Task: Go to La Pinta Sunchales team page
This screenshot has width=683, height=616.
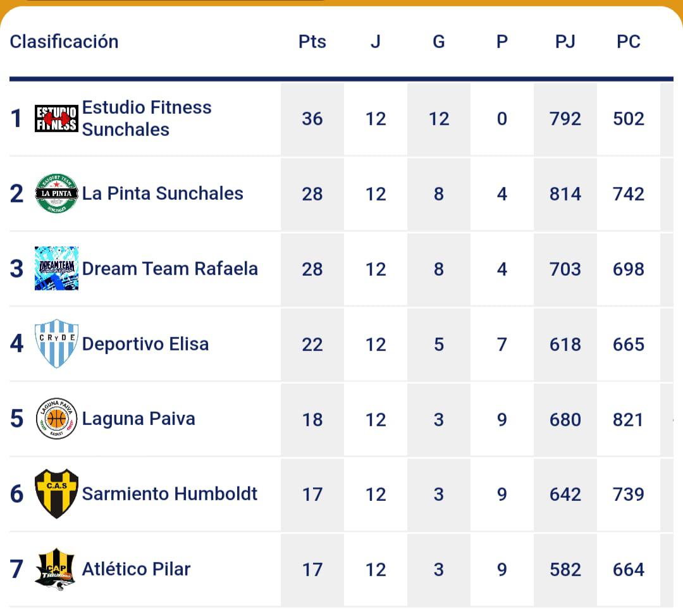Action: [163, 194]
